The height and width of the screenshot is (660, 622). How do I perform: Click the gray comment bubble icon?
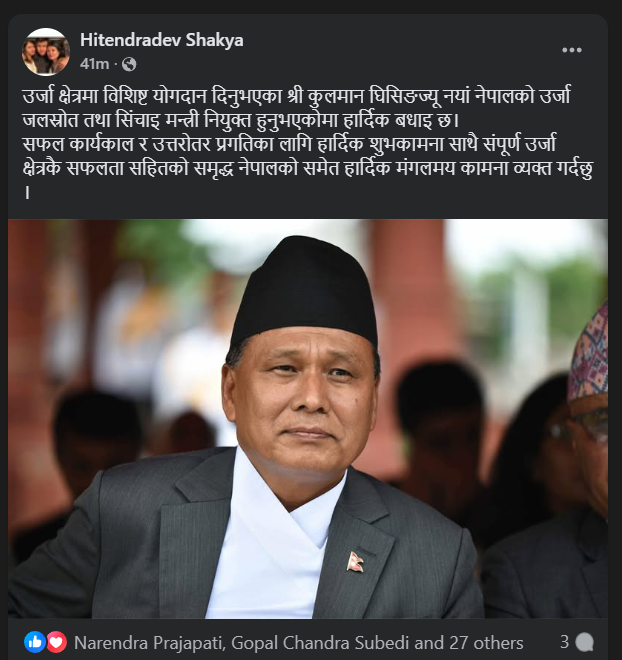[585, 642]
